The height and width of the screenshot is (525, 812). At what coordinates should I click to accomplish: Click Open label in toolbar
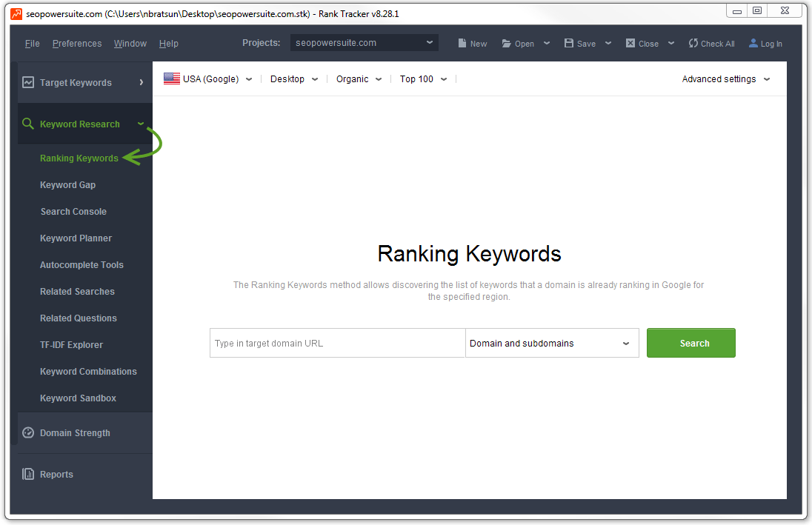pyautogui.click(x=524, y=44)
